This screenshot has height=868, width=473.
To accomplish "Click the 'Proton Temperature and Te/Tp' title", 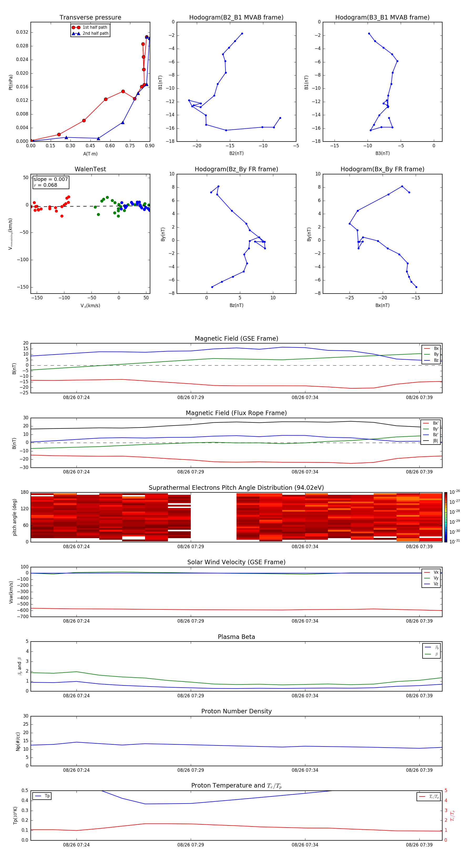I will pyautogui.click(x=236, y=786).
